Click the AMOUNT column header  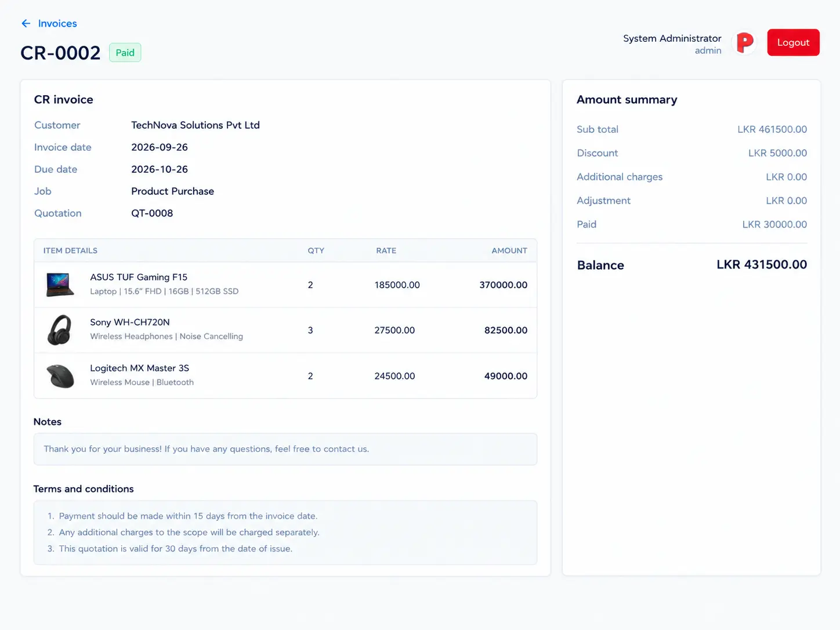(509, 251)
